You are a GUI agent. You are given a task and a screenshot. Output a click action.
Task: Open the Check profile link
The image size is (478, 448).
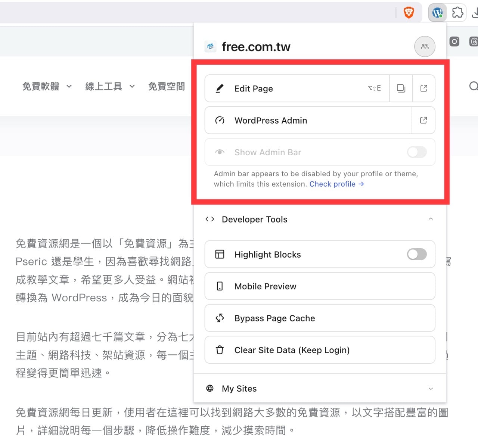(336, 184)
